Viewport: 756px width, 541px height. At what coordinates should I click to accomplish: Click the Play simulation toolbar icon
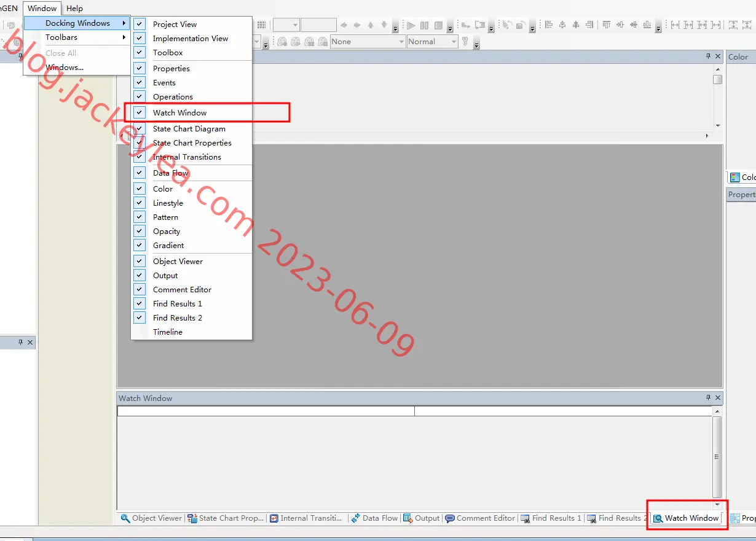click(x=411, y=25)
